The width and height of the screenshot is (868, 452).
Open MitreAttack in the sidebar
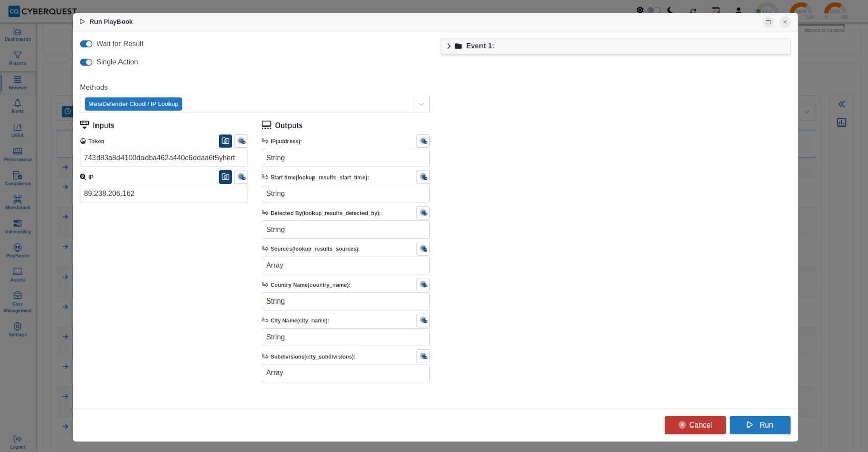pos(18,203)
